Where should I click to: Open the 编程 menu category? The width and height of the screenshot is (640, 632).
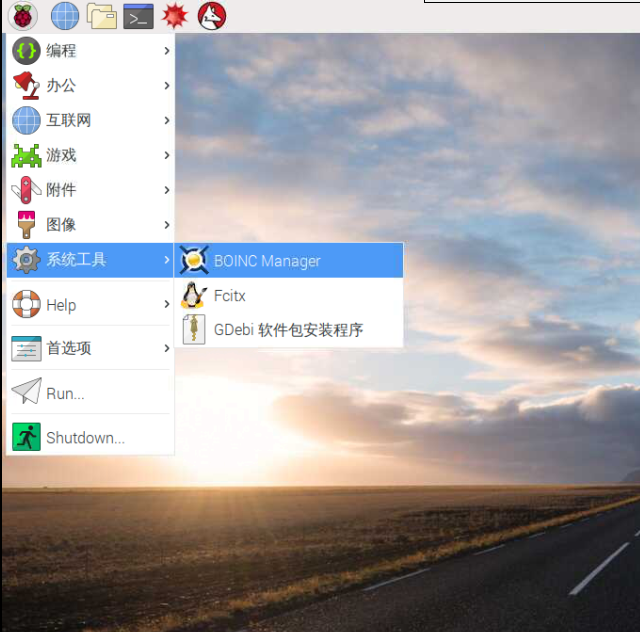click(91, 51)
